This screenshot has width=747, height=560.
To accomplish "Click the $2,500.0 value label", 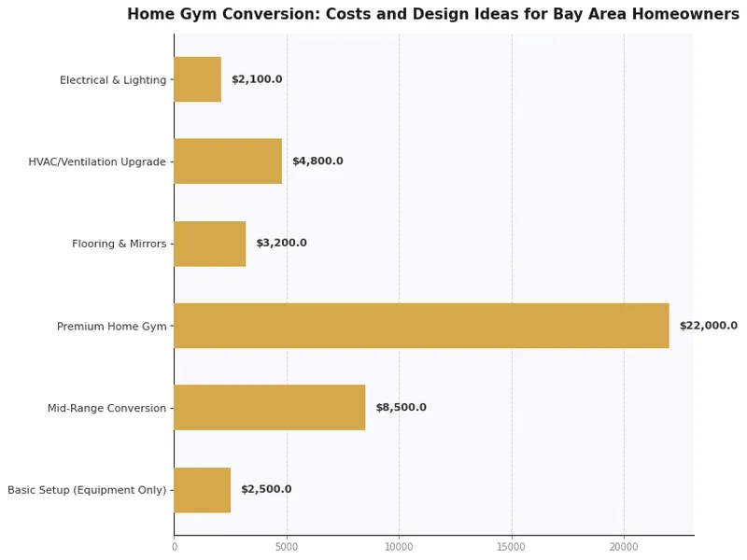I will (265, 489).
